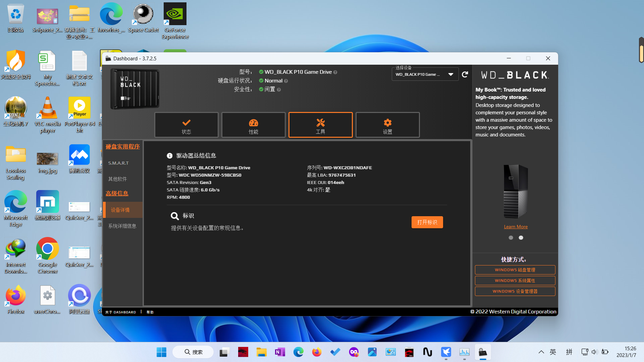Open the My Speedtest desktop file

47,68
